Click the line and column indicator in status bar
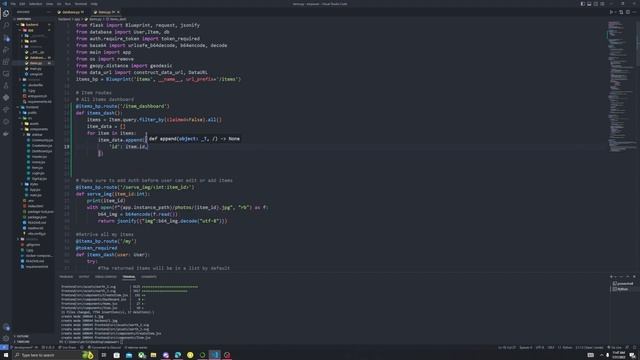The height and width of the screenshot is (360, 640). [x=507, y=347]
